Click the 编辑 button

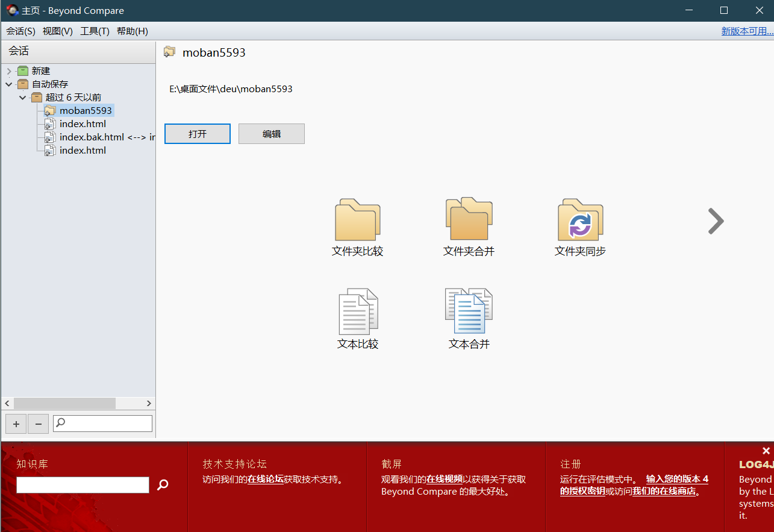click(x=272, y=134)
